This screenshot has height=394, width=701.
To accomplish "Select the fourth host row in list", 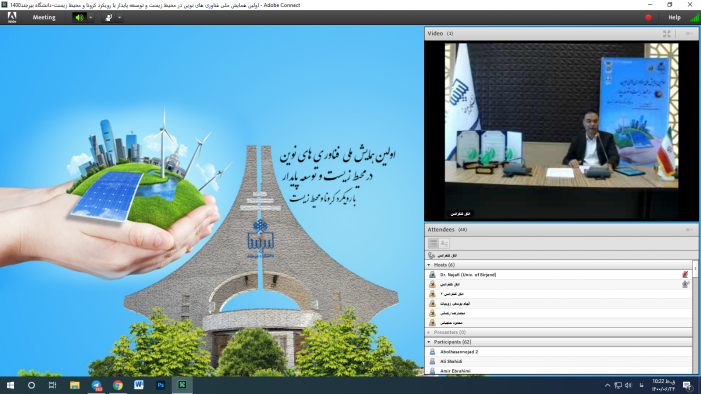I will click(559, 304).
